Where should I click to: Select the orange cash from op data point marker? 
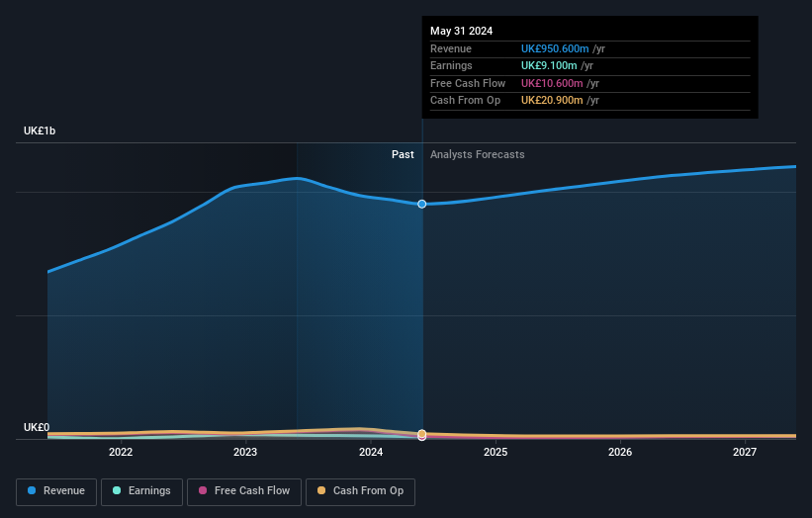click(422, 434)
